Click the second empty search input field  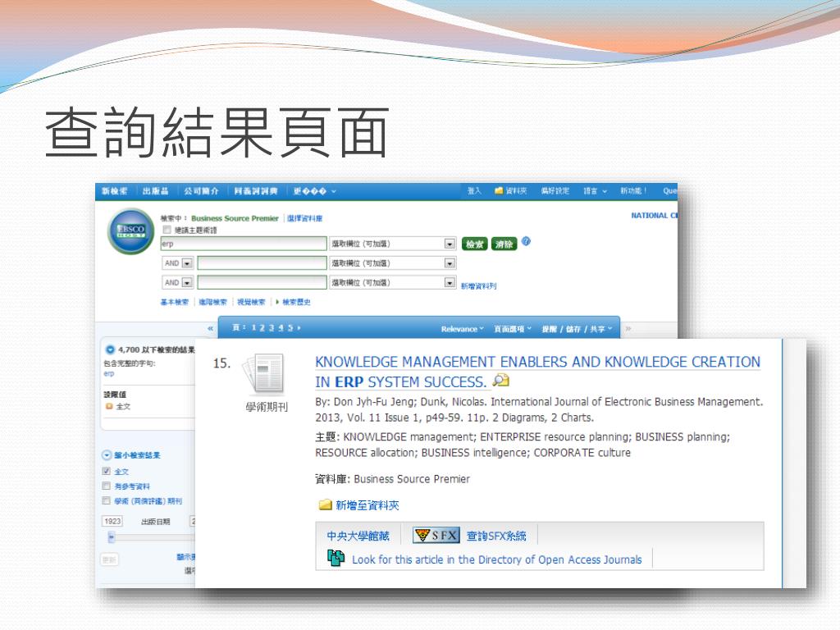262,263
